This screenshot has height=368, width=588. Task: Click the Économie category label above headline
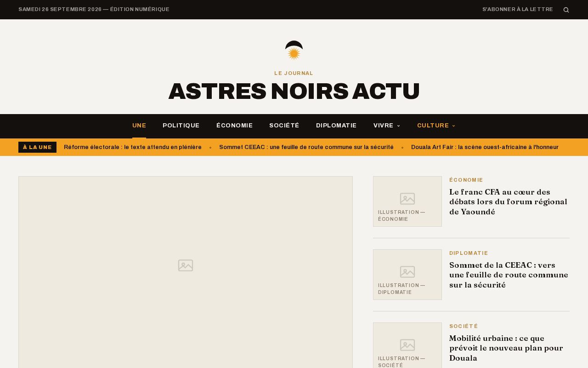pos(466,180)
